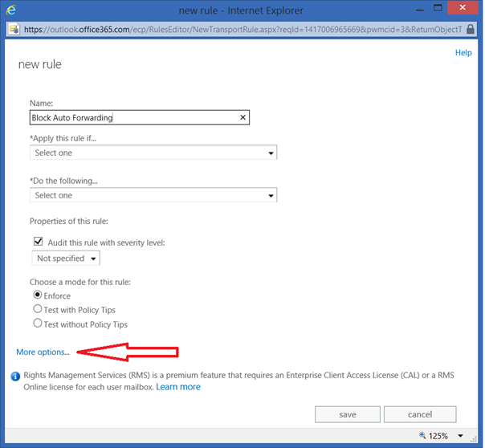Open the Help link

point(463,53)
